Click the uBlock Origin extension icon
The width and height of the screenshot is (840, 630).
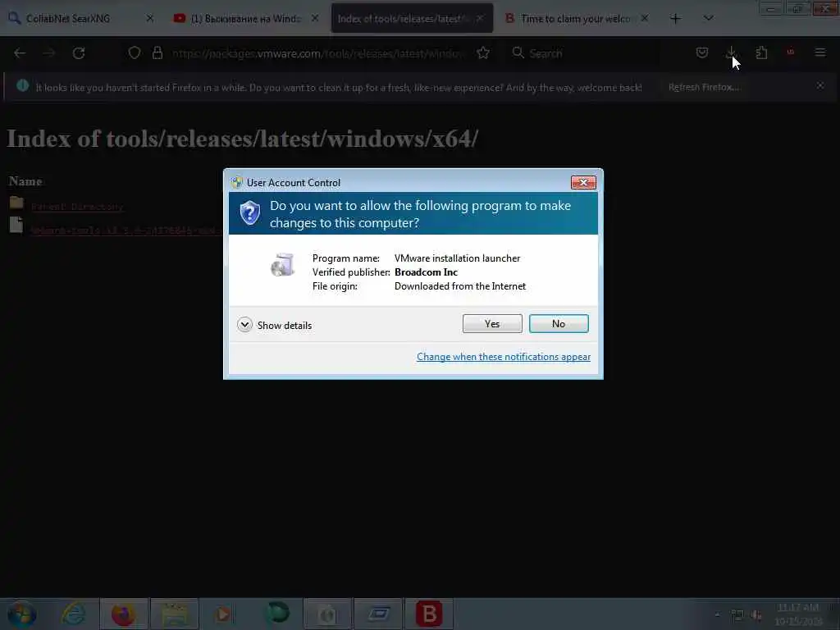pyautogui.click(x=790, y=52)
